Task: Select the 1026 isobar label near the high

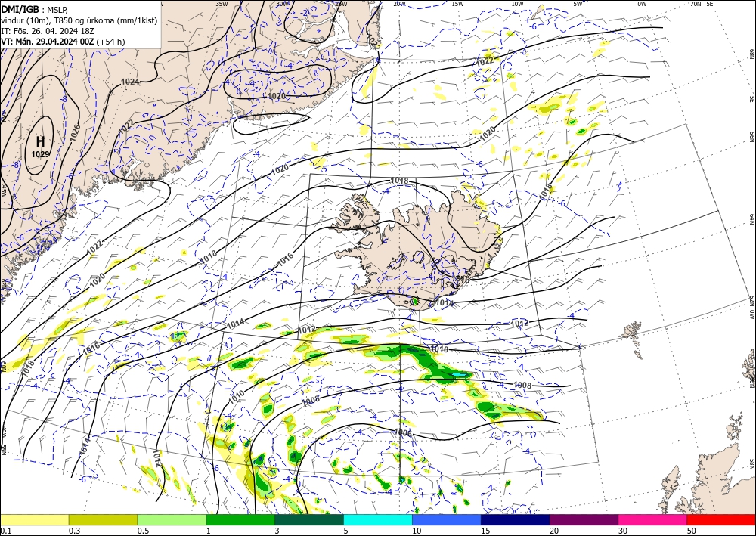Action: tap(74, 132)
